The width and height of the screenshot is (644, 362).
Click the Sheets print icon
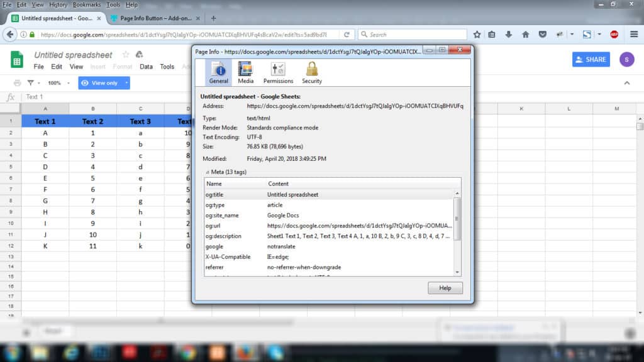point(17,83)
